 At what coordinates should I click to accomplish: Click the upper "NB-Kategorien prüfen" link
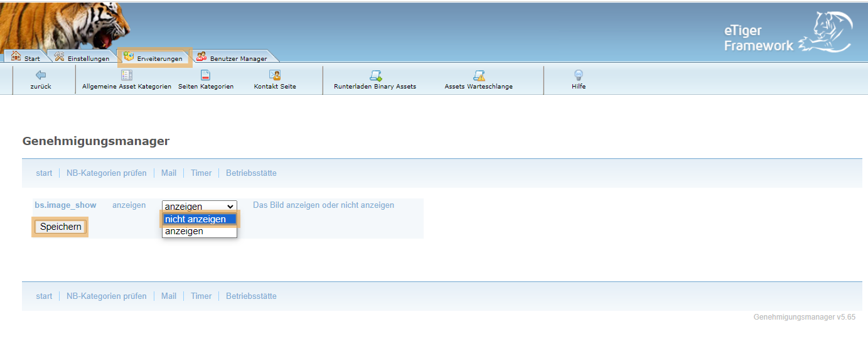tap(107, 173)
